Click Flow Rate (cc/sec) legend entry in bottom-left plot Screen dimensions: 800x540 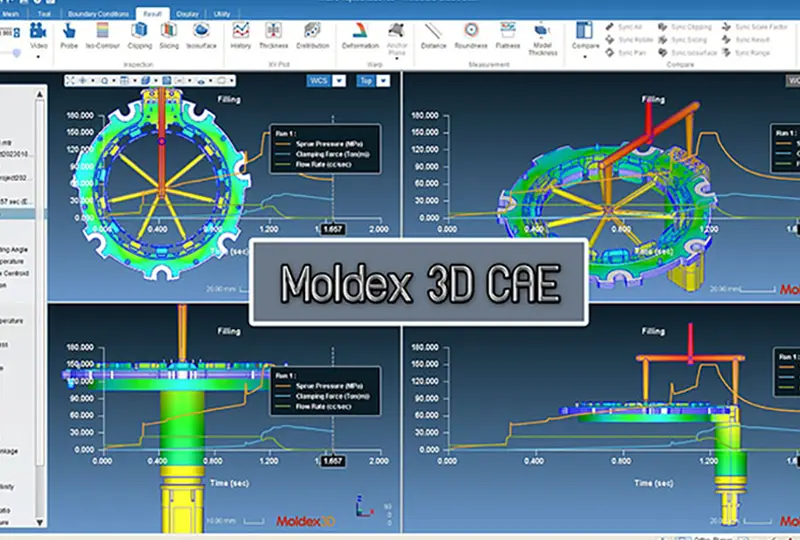click(315, 406)
